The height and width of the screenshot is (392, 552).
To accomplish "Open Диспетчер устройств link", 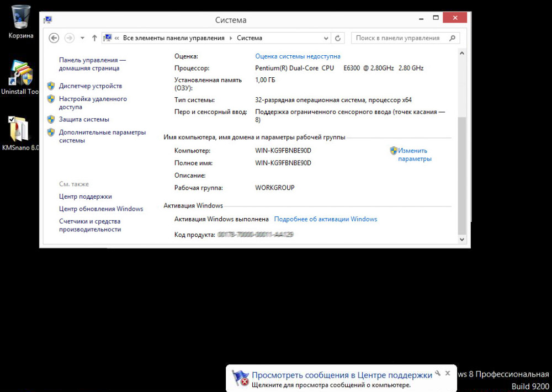I will click(91, 86).
